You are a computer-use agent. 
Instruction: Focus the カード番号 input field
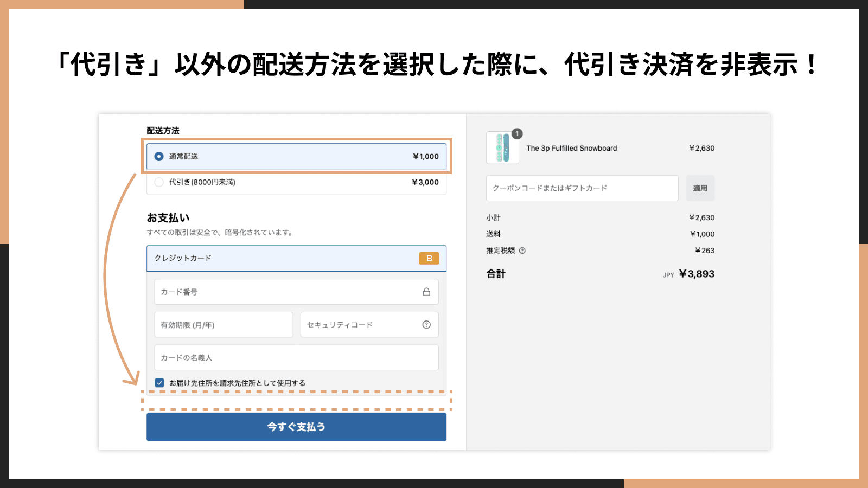point(288,292)
